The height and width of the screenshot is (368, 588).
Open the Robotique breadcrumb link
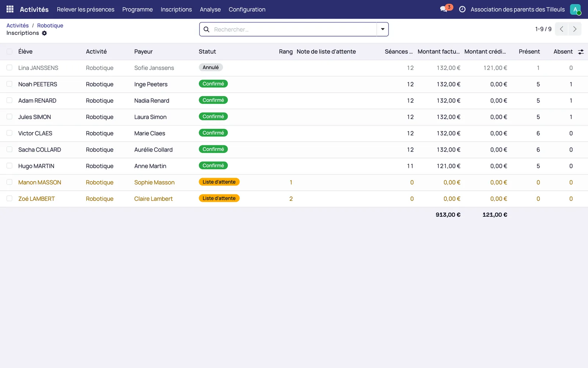click(50, 25)
